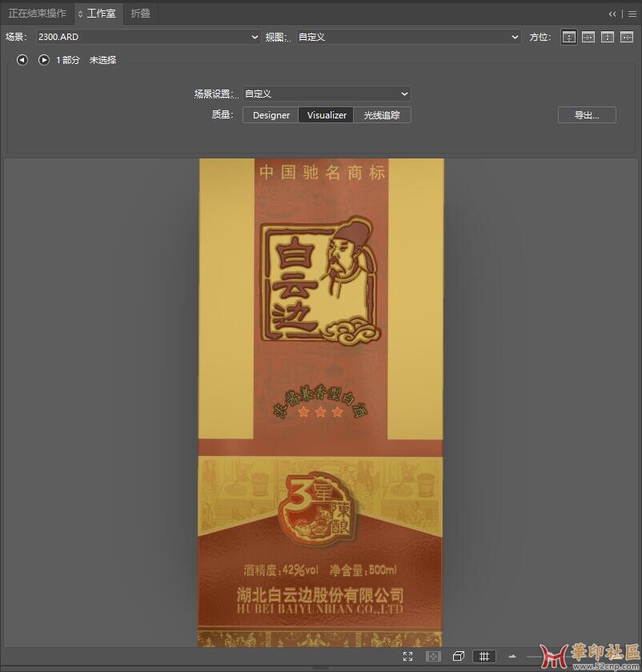
Task: Click the 3D box perspective icon
Action: [x=459, y=656]
